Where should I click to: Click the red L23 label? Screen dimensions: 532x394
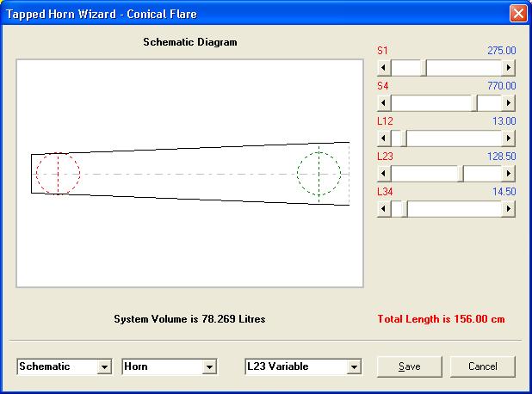pyautogui.click(x=385, y=157)
